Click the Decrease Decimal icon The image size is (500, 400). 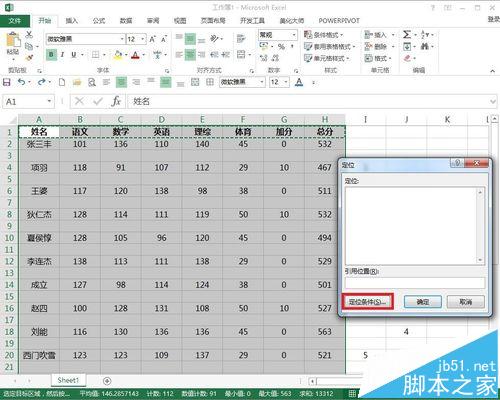(x=275, y=58)
